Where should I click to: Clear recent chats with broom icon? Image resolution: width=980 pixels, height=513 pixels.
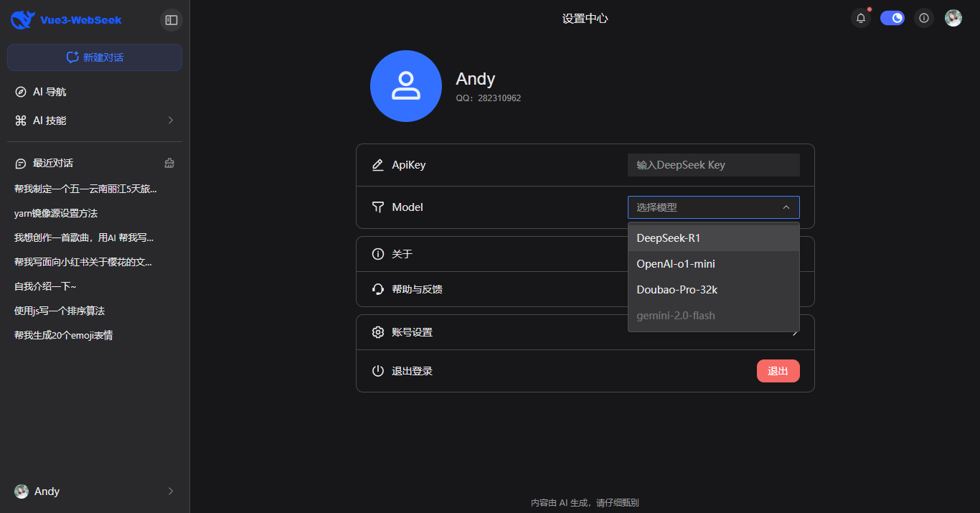pyautogui.click(x=169, y=163)
